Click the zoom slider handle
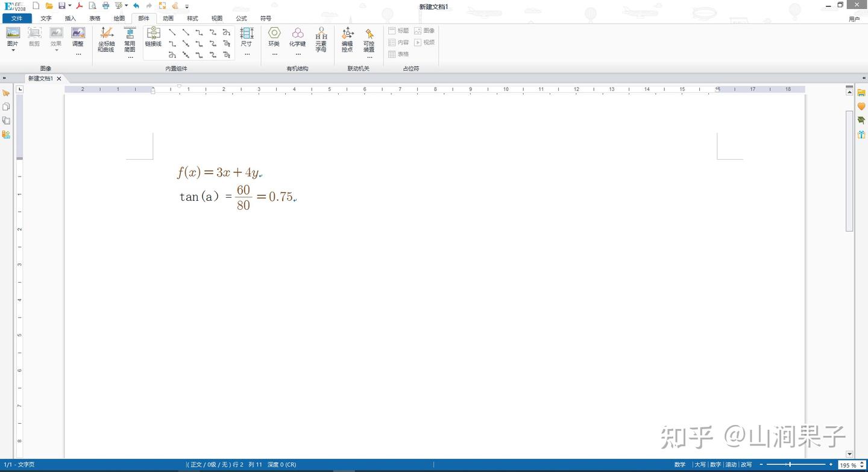Image resolution: width=868 pixels, height=472 pixels. [790, 464]
